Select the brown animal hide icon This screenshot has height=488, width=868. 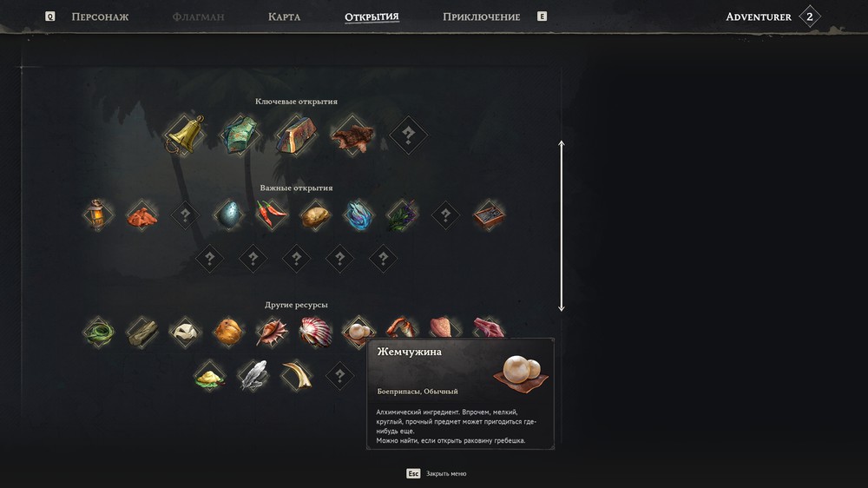(x=352, y=135)
